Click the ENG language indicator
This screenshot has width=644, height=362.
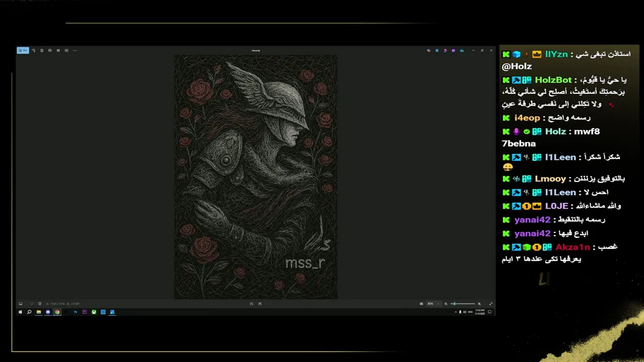tap(470, 312)
